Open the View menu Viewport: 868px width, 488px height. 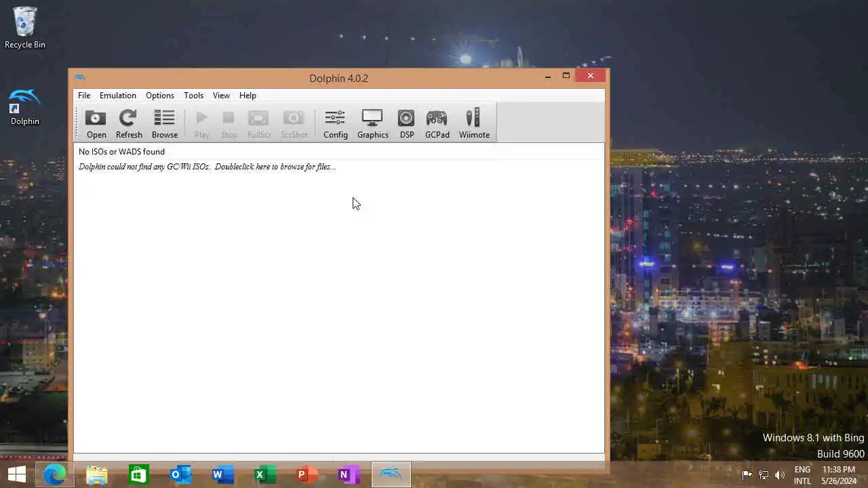pos(221,96)
